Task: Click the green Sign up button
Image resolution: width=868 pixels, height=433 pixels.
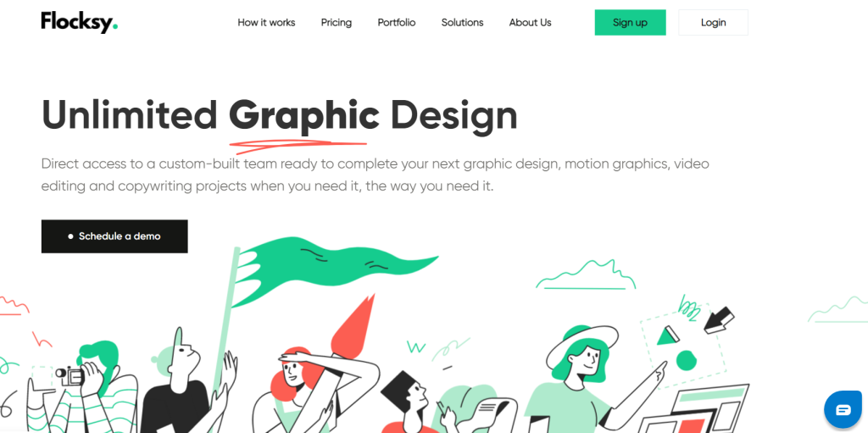Action: pos(630,23)
